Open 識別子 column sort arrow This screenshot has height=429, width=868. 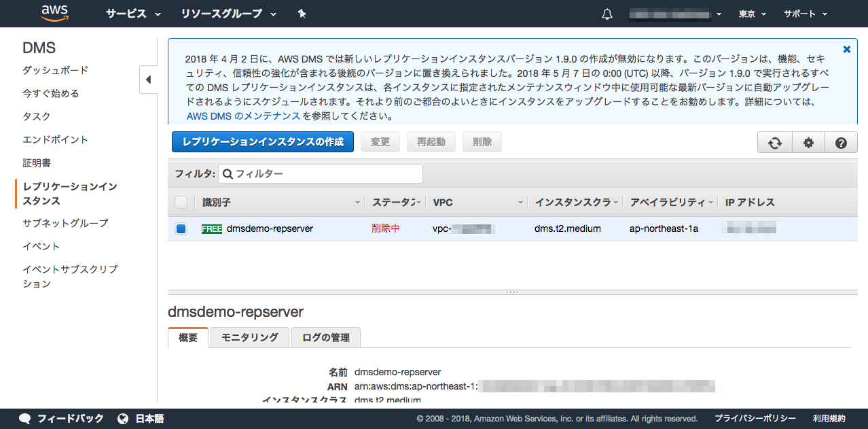pos(358,203)
